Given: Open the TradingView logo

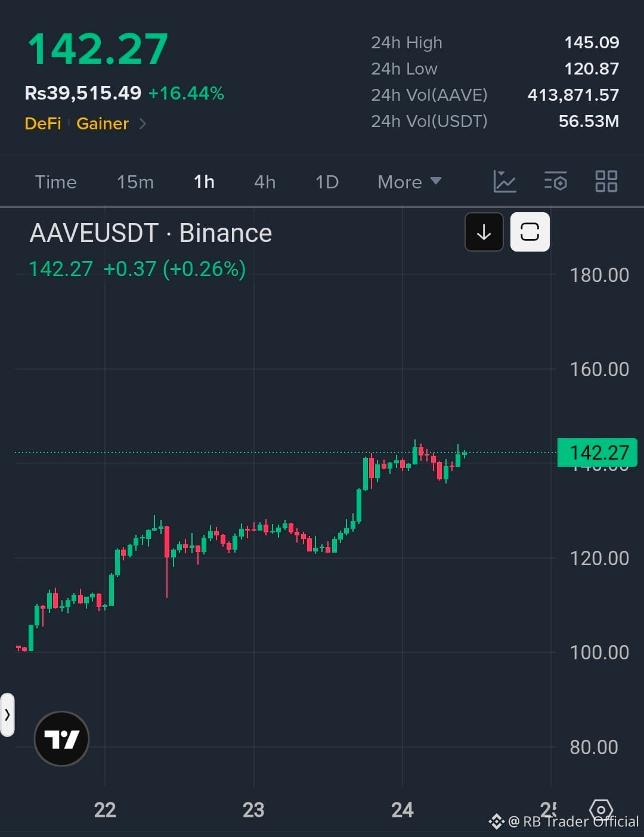Looking at the screenshot, I should [61, 739].
